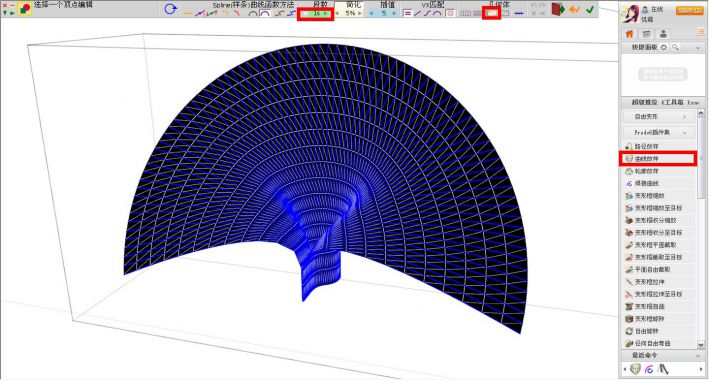Decrease the 段数 segment count arrow
Viewport: 709px width, 380px height.
(304, 14)
